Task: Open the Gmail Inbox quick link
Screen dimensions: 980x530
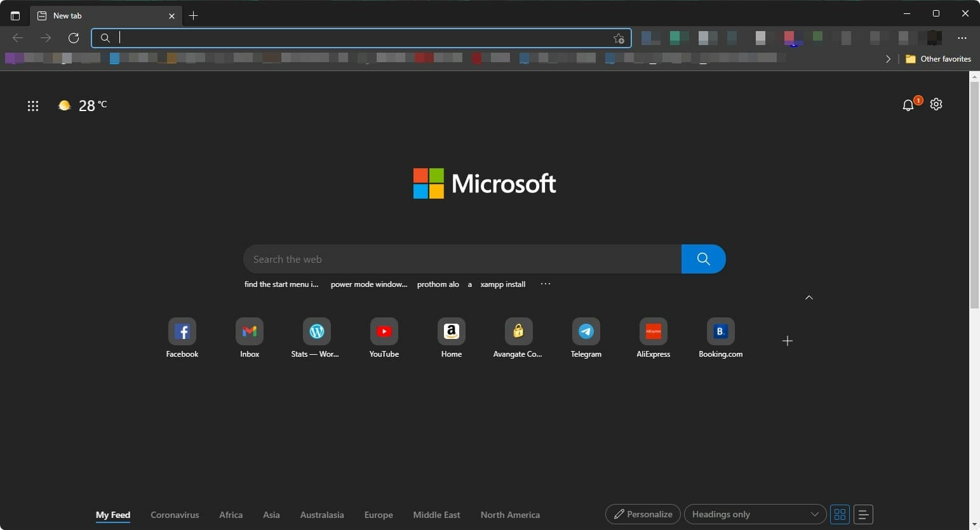Action: tap(250, 338)
